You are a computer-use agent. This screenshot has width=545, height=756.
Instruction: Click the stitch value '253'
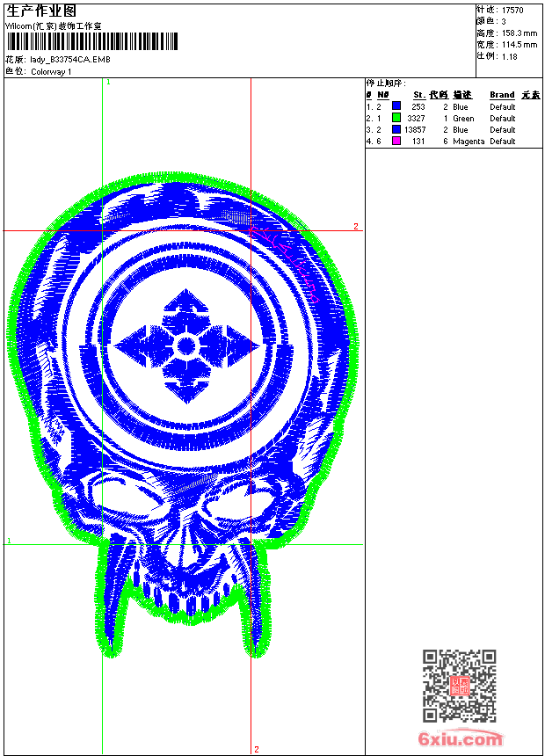418,107
